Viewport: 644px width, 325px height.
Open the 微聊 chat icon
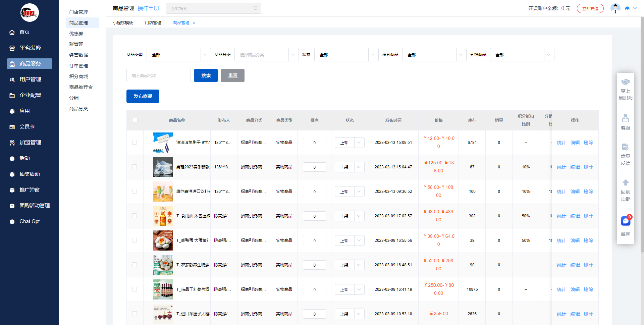click(625, 221)
